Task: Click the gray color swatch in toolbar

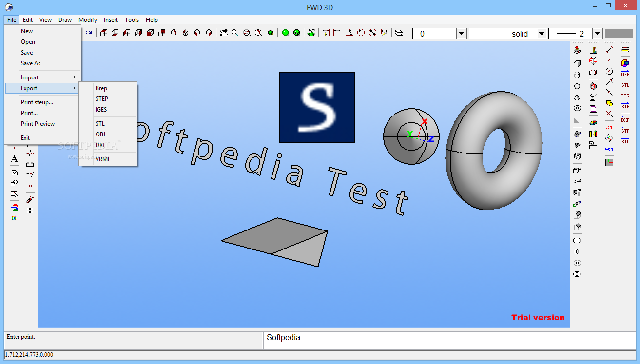Action: coord(619,34)
